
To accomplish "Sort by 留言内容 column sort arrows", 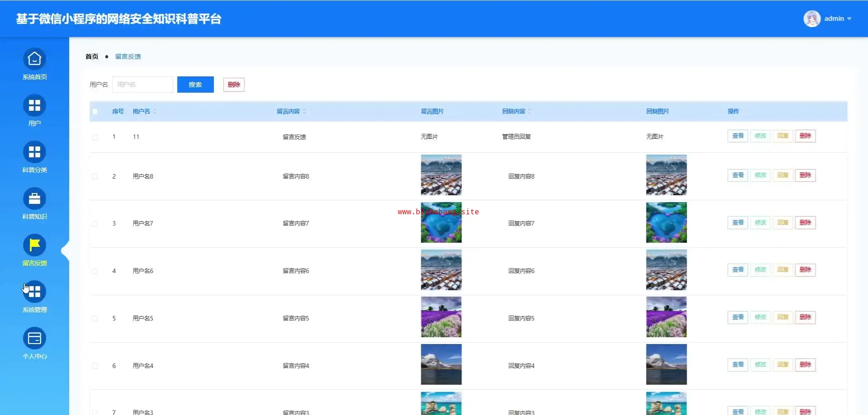I will (x=304, y=111).
